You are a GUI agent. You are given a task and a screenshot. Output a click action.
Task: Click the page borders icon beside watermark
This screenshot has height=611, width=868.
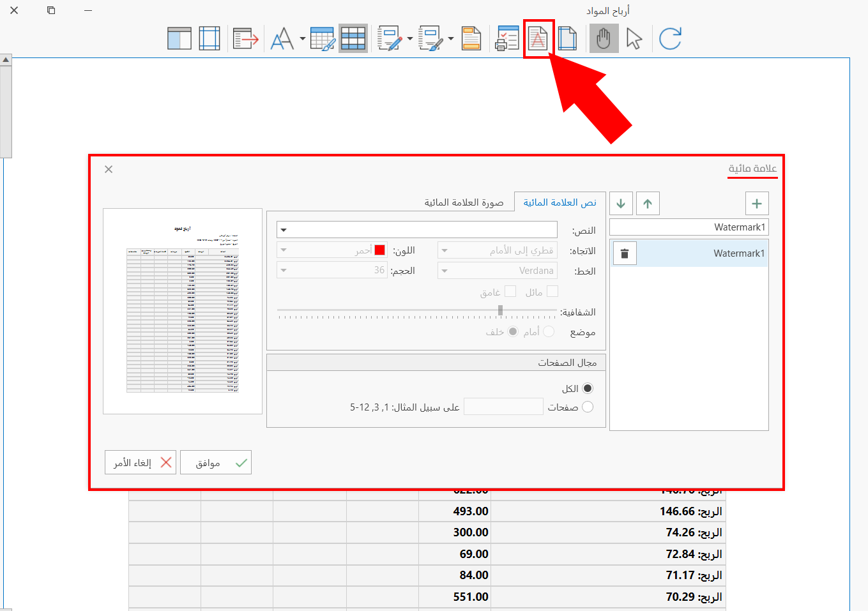[567, 39]
